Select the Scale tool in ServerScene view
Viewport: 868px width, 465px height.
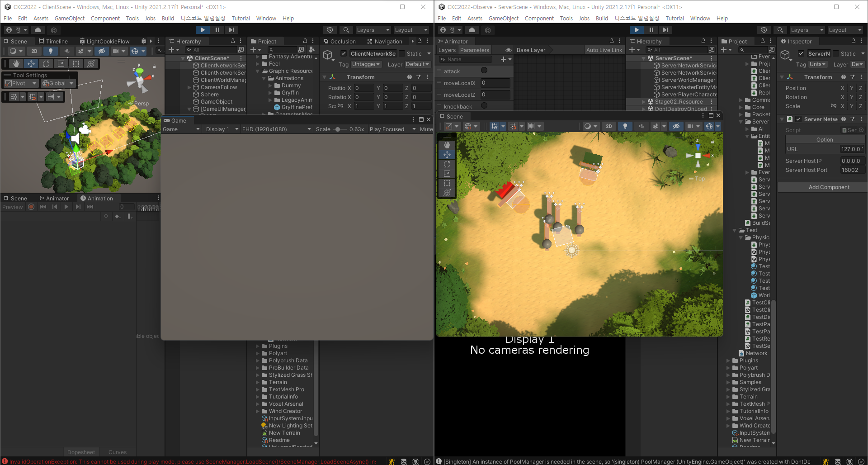tap(447, 174)
